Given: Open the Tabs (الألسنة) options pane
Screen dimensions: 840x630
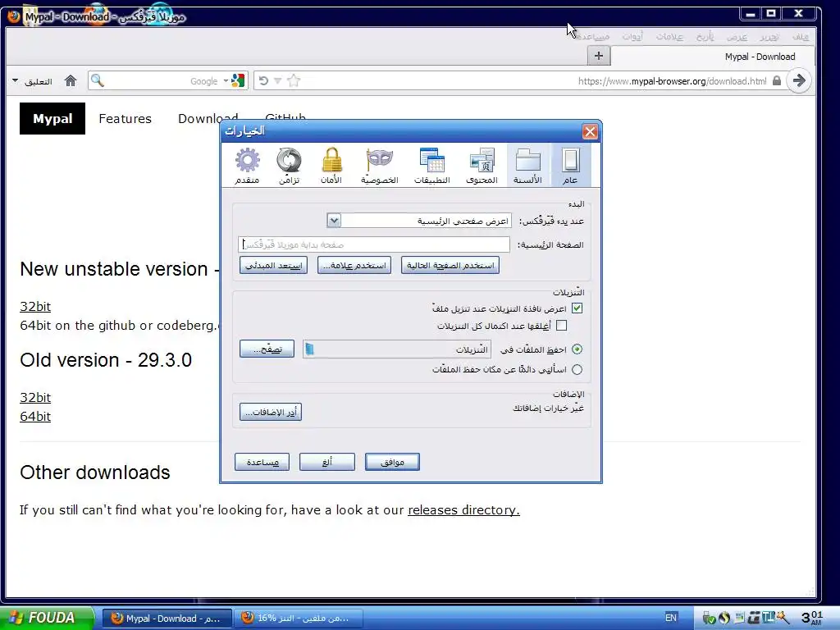Looking at the screenshot, I should tap(527, 166).
